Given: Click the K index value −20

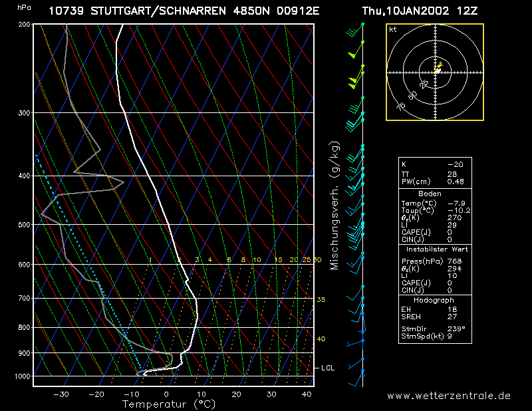Looking at the screenshot, I should [x=456, y=165].
